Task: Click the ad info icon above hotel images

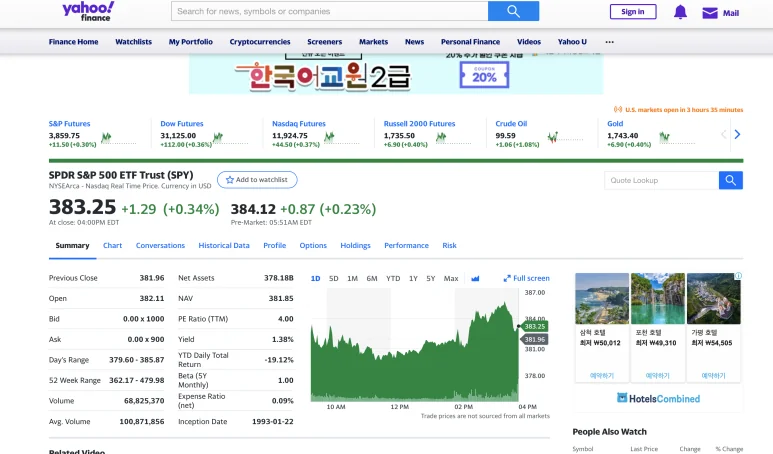Action: coord(738,276)
